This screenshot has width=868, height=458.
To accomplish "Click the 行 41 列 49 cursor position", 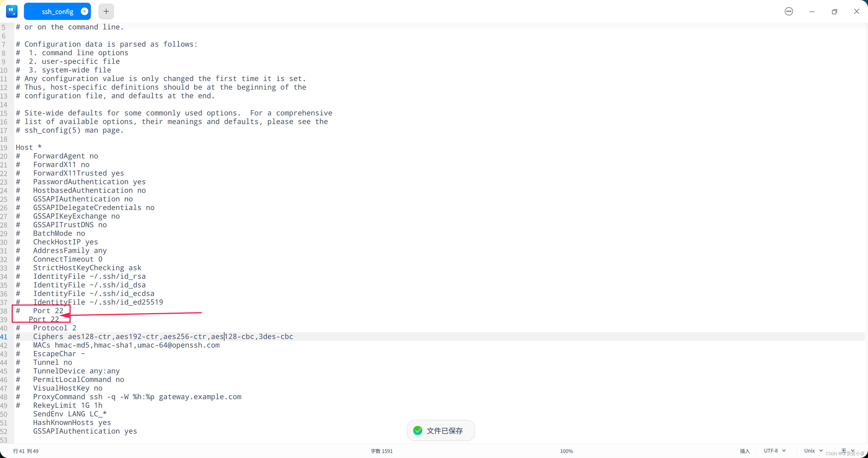I will coord(26,451).
